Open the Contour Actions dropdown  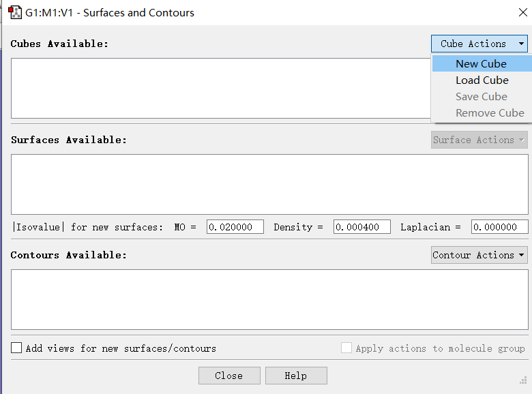tap(479, 255)
